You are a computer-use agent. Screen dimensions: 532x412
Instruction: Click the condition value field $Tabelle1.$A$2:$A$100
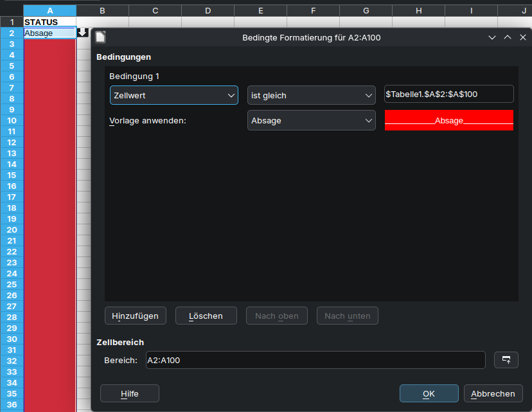click(449, 94)
